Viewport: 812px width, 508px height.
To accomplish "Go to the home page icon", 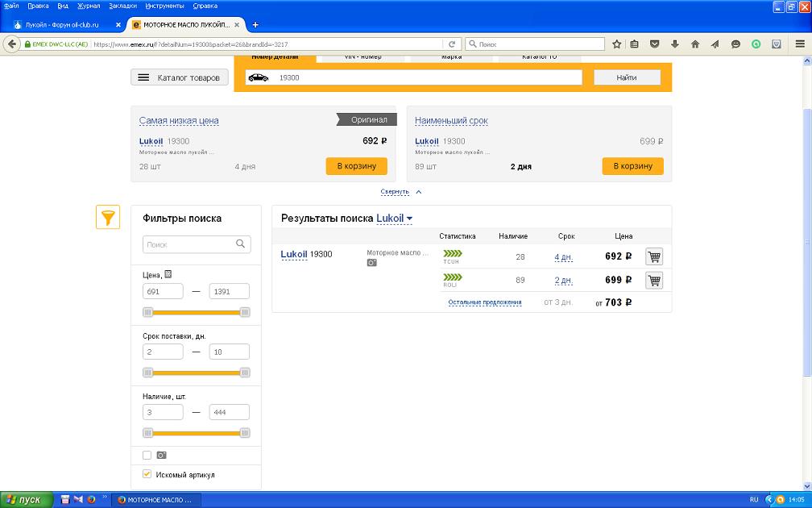I will click(x=695, y=44).
